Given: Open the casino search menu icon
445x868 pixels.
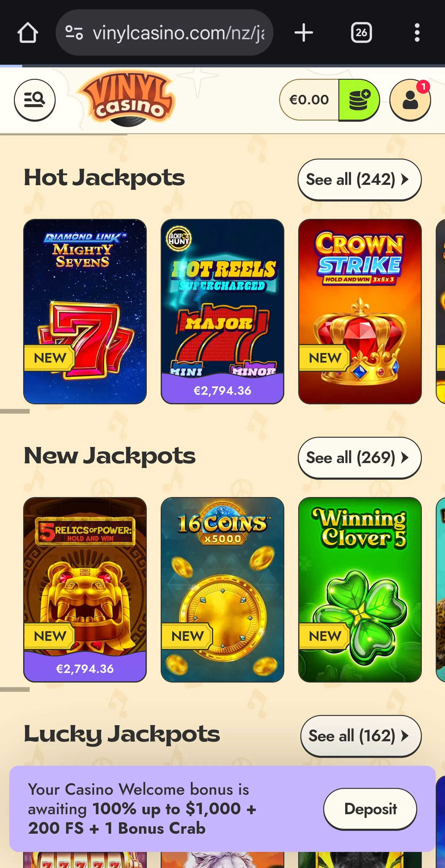Looking at the screenshot, I should [x=35, y=100].
